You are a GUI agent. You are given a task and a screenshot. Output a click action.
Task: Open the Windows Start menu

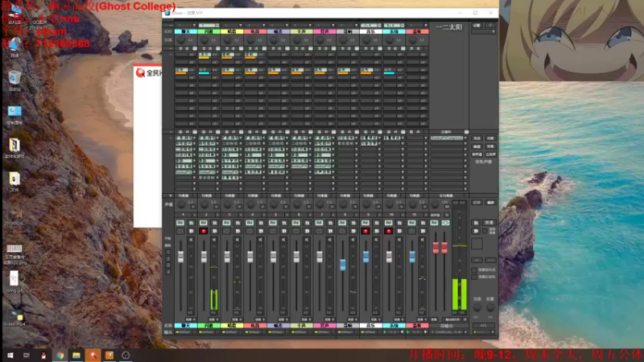[10, 355]
